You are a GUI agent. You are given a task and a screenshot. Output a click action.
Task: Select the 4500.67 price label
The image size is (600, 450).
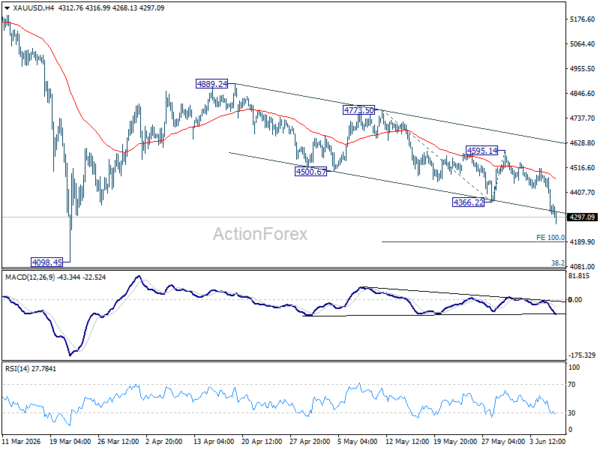(x=311, y=172)
